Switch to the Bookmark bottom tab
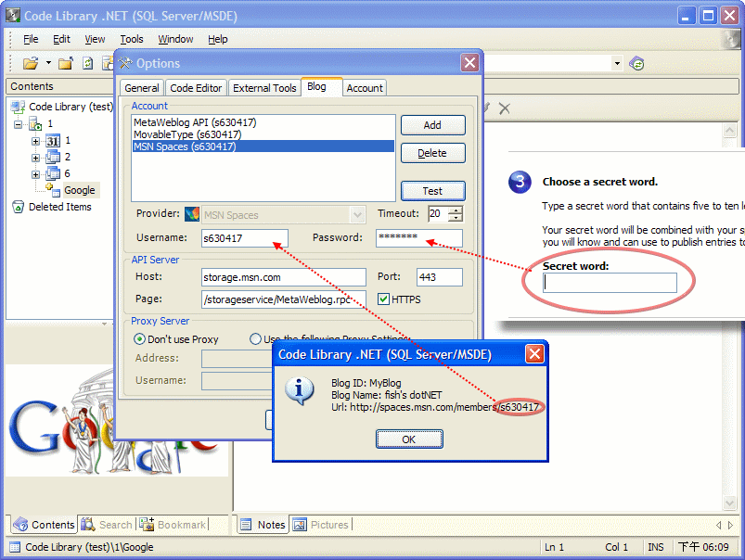The image size is (745, 560). tap(173, 525)
